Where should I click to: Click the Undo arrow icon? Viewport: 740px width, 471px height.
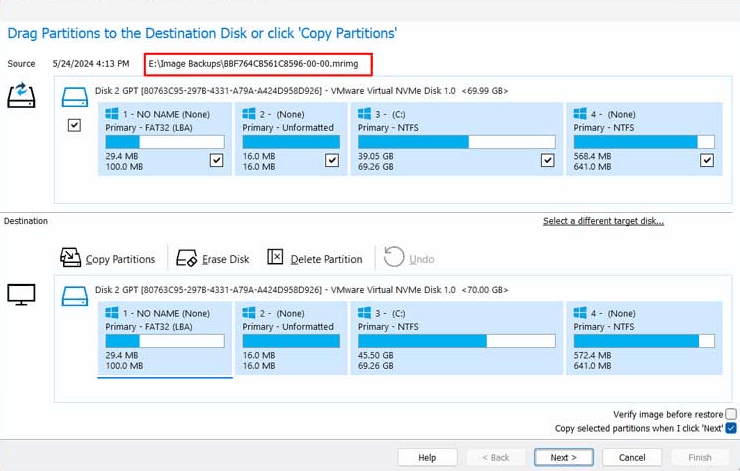(x=394, y=257)
